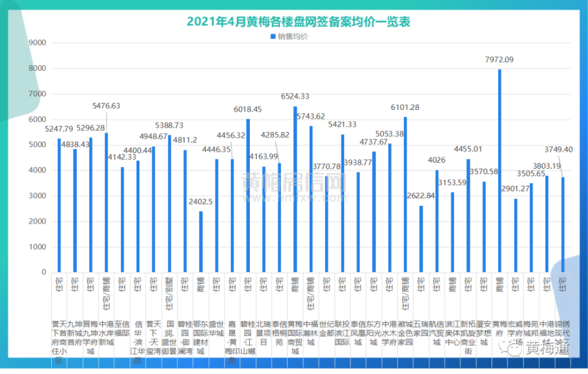Click the data label 6524.33
The width and height of the screenshot is (588, 374).
(x=295, y=96)
